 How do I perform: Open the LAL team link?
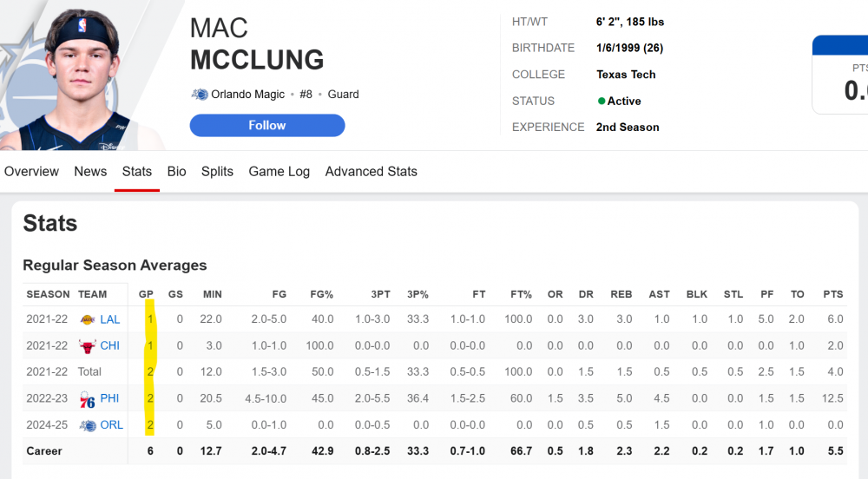tap(110, 319)
